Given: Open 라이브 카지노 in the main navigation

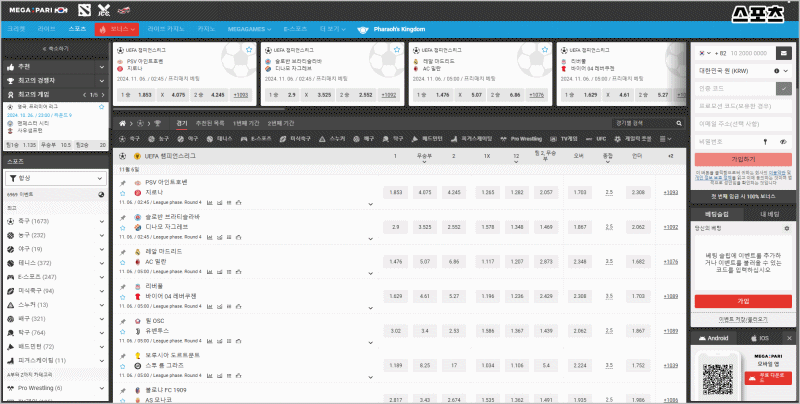Looking at the screenshot, I should click(167, 30).
